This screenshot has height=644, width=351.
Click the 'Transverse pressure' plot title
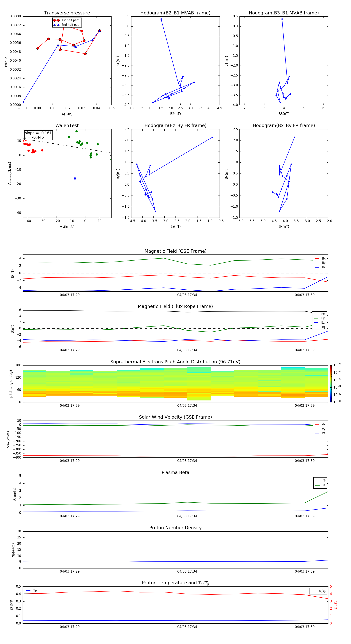(x=67, y=13)
